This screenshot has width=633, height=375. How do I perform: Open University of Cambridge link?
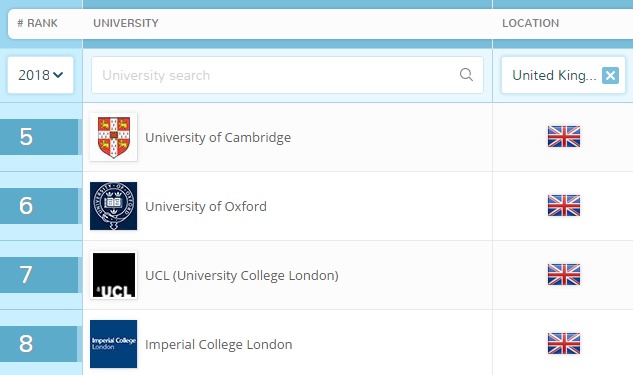[x=218, y=138]
